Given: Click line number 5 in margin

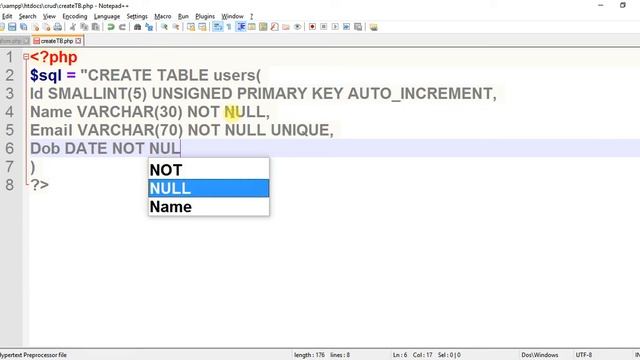Looking at the screenshot, I should [10, 130].
